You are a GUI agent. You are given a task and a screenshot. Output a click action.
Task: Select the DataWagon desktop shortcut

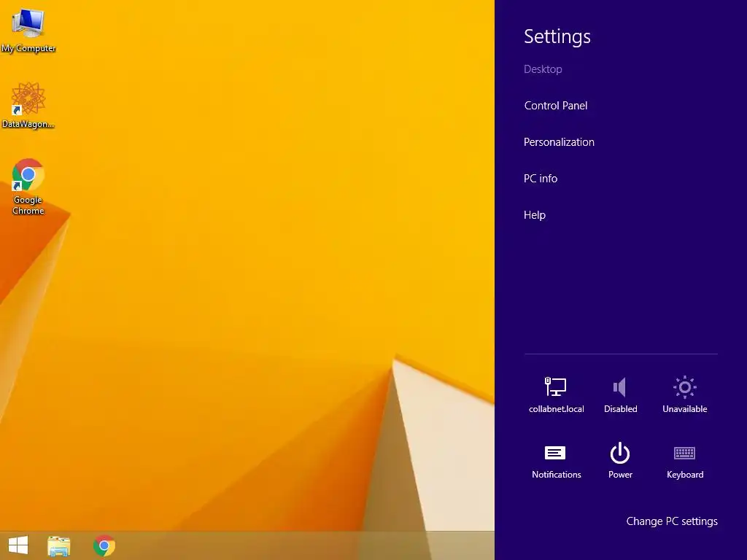[28, 105]
